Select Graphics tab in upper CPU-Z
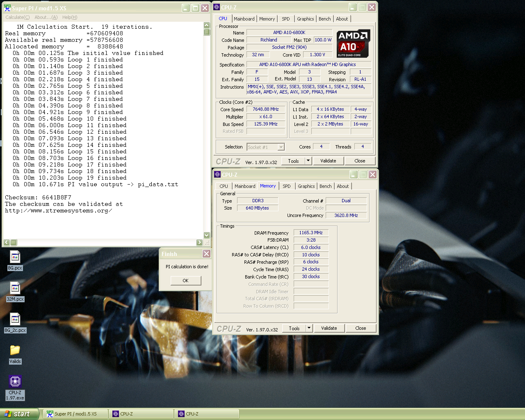525x420 pixels. 306,19
